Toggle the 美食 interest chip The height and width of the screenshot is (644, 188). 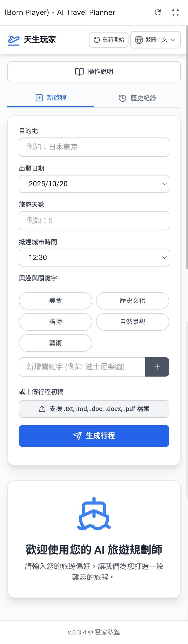pos(56,301)
